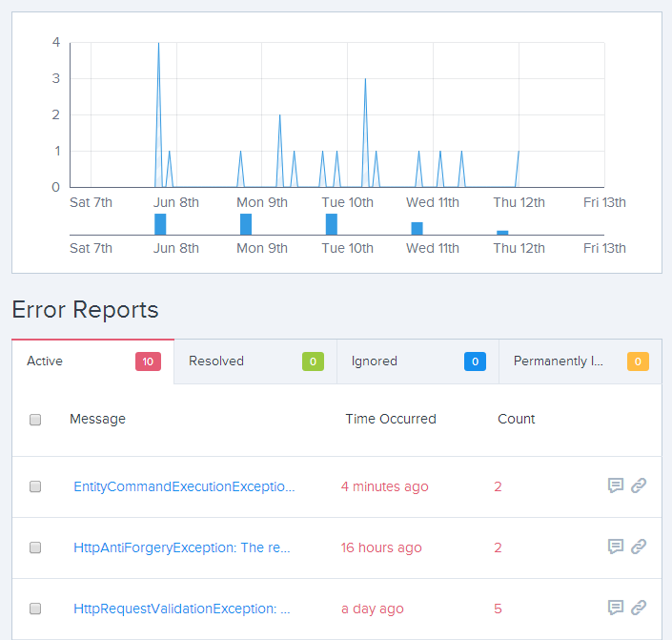The image size is (672, 640).
Task: Open comments for HttpRequestValidationException row
Action: 616,608
